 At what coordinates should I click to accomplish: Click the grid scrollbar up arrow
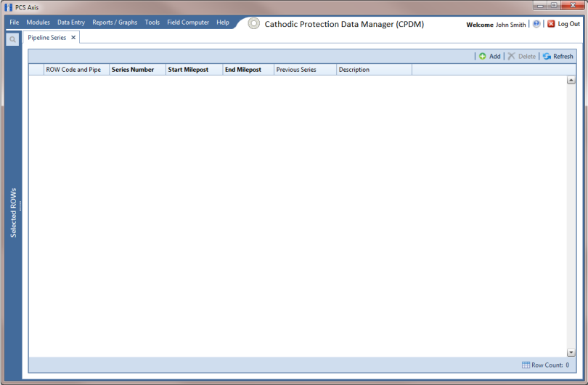click(571, 80)
